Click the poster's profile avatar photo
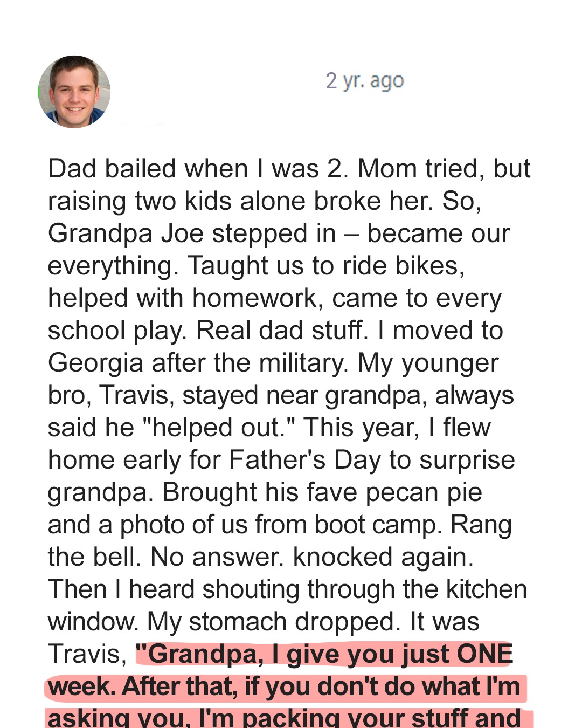 74,92
